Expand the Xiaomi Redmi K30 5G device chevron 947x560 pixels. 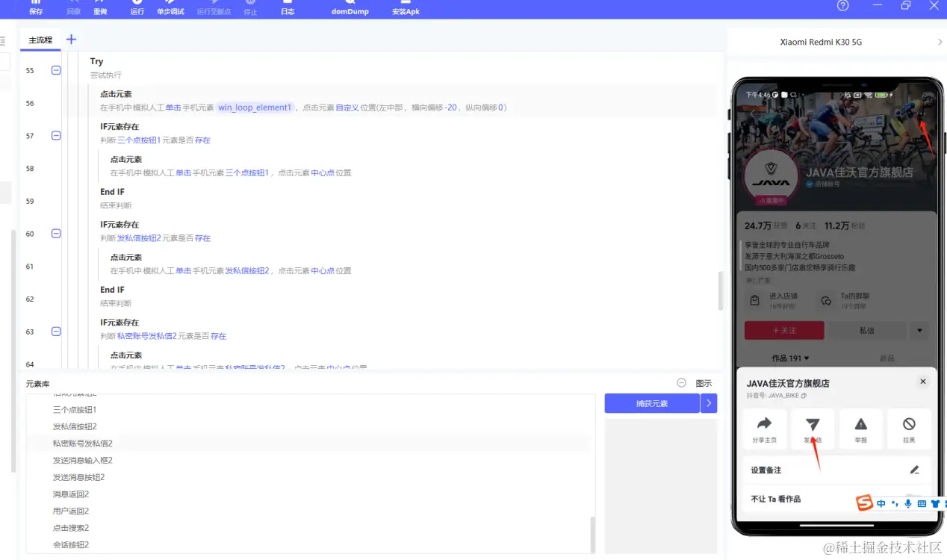(x=940, y=43)
